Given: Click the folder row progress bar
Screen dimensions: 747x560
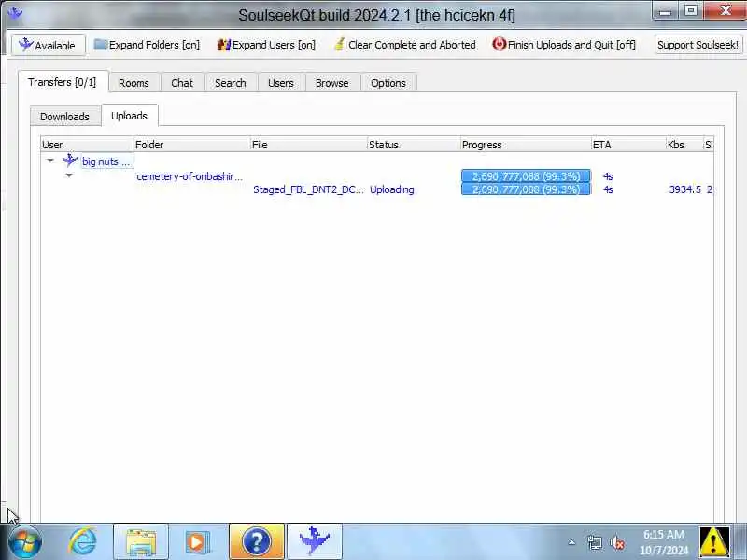Looking at the screenshot, I should coord(526,176).
